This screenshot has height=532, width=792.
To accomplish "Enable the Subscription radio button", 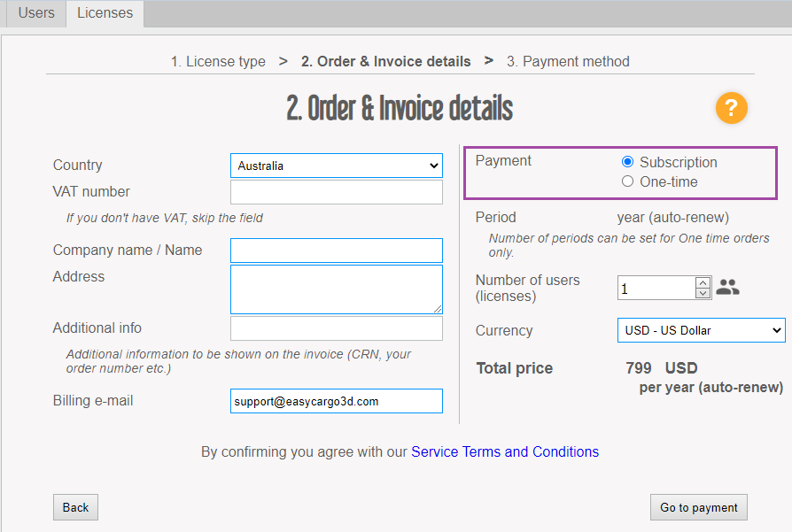I will (x=627, y=161).
